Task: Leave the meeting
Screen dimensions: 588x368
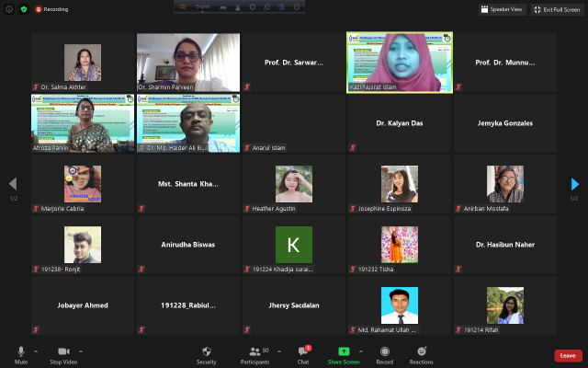Action: pos(568,355)
